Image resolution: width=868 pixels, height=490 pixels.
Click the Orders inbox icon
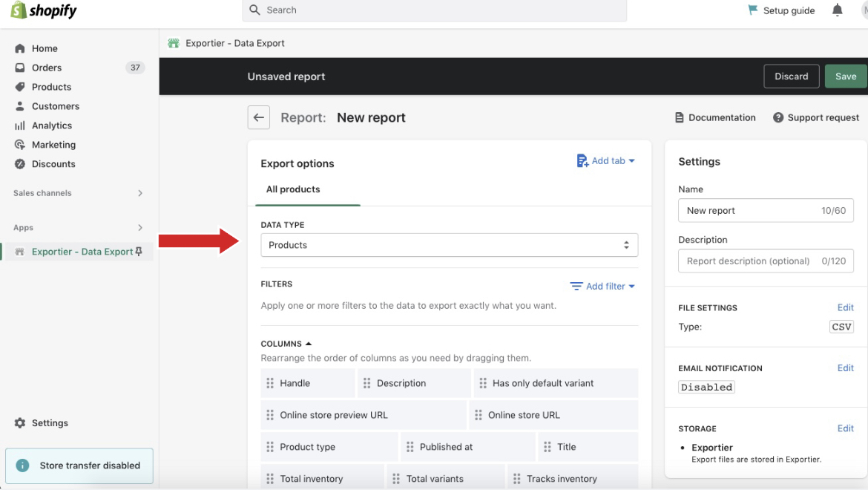point(20,68)
